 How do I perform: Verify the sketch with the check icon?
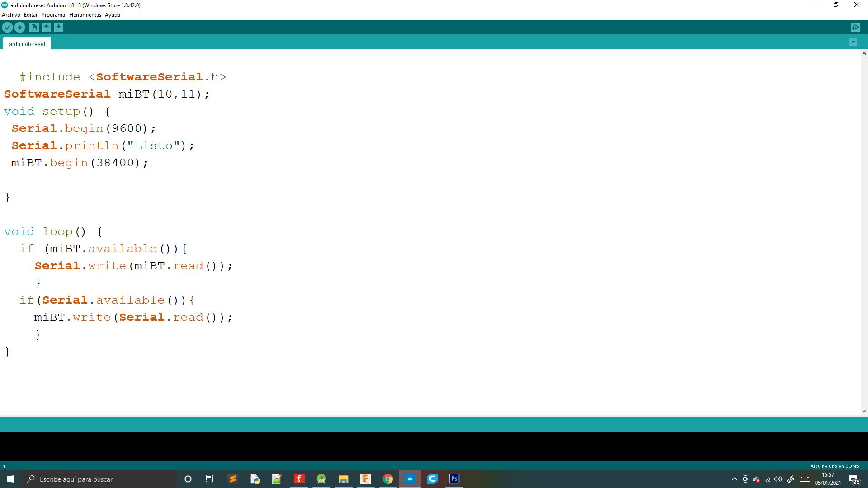pos(7,27)
